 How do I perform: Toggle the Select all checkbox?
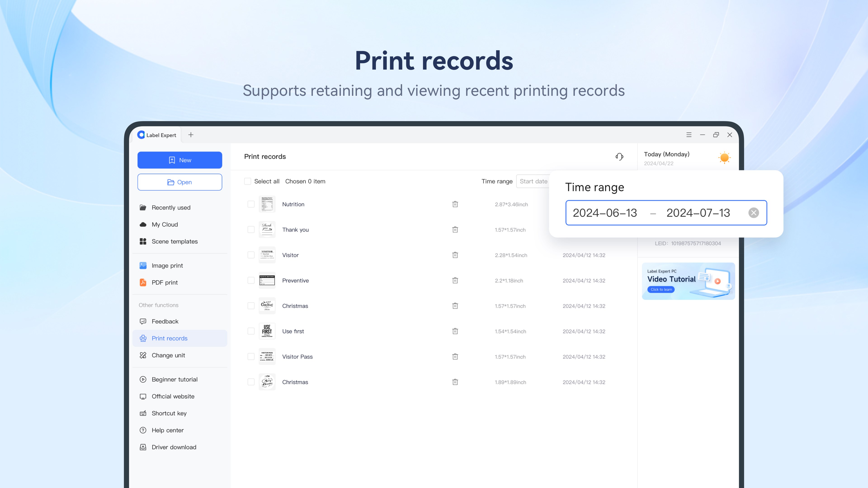(x=248, y=181)
